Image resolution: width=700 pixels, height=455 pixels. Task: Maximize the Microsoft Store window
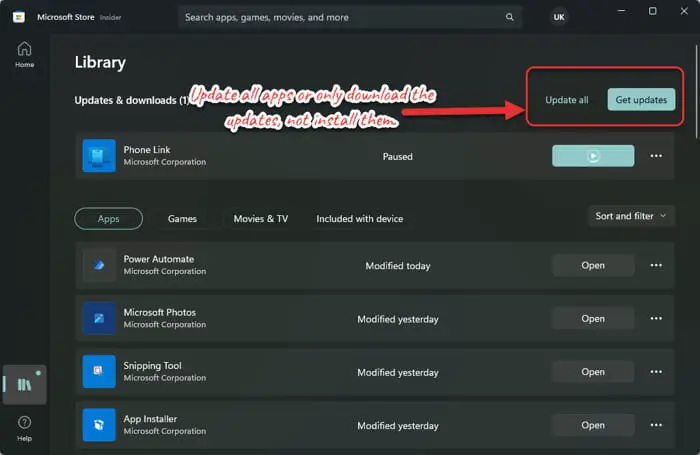coord(652,11)
